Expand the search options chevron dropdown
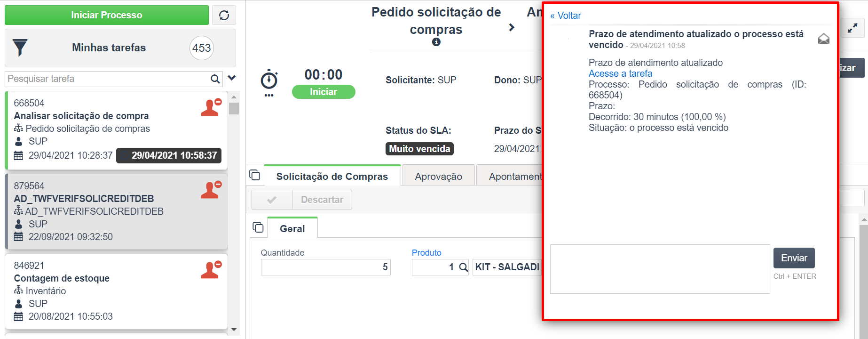The height and width of the screenshot is (339, 868). click(231, 78)
